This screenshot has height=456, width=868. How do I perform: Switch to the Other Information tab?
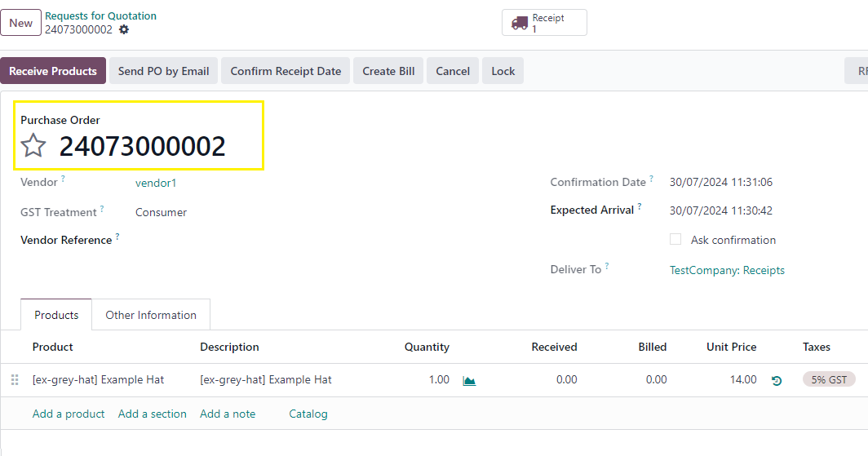151,315
